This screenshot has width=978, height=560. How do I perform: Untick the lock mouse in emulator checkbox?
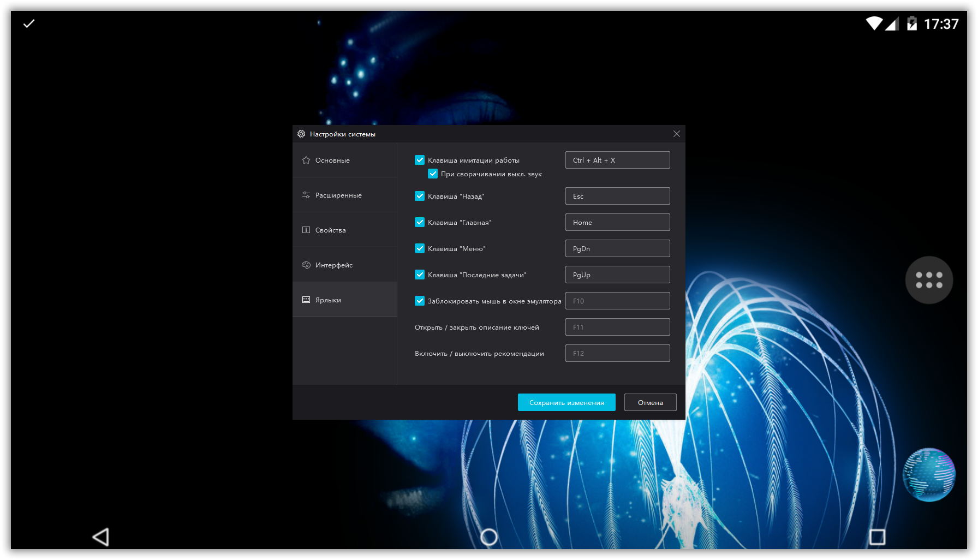[x=420, y=301]
